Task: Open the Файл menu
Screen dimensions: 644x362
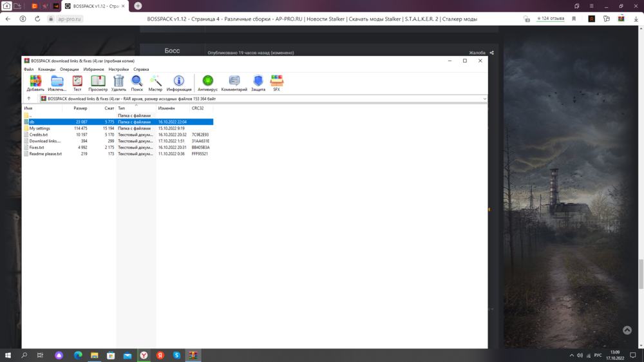Action: coord(28,70)
